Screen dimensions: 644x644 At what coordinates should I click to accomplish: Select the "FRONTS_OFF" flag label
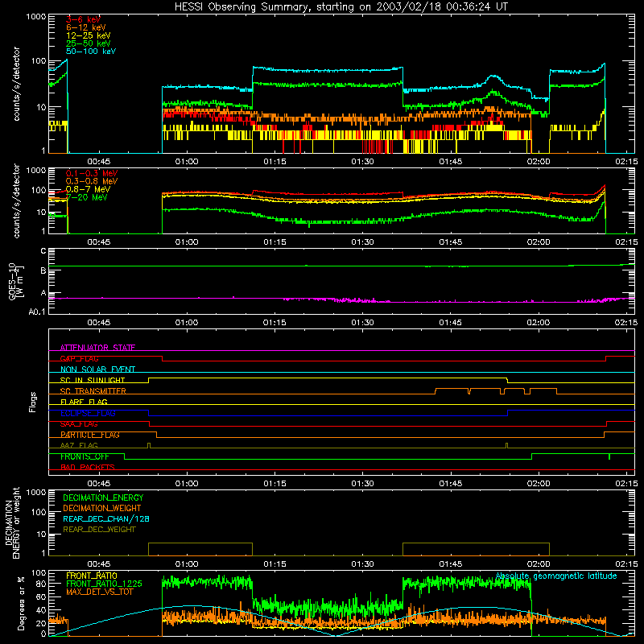pyautogui.click(x=85, y=456)
